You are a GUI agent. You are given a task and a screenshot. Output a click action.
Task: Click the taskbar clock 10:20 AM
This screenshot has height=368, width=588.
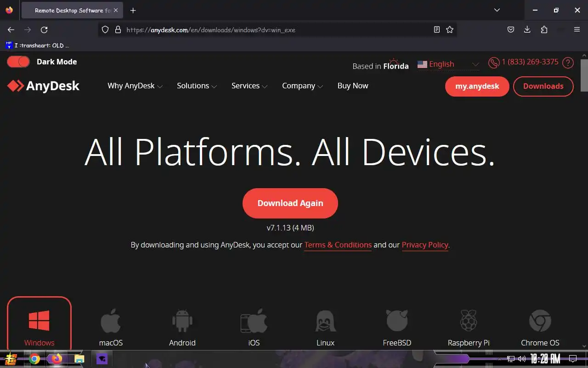(x=545, y=359)
